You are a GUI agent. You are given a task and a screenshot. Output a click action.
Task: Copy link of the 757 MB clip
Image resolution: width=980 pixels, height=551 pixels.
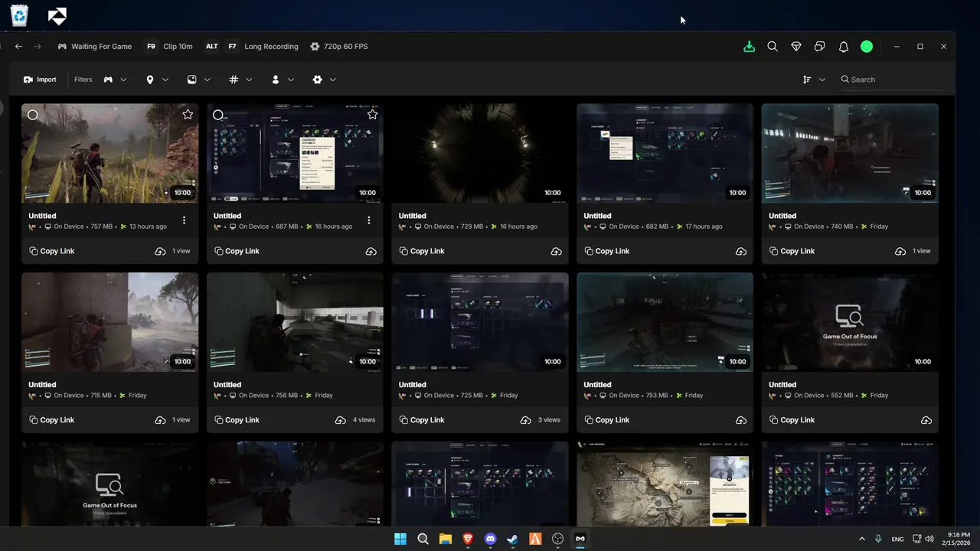(x=52, y=251)
